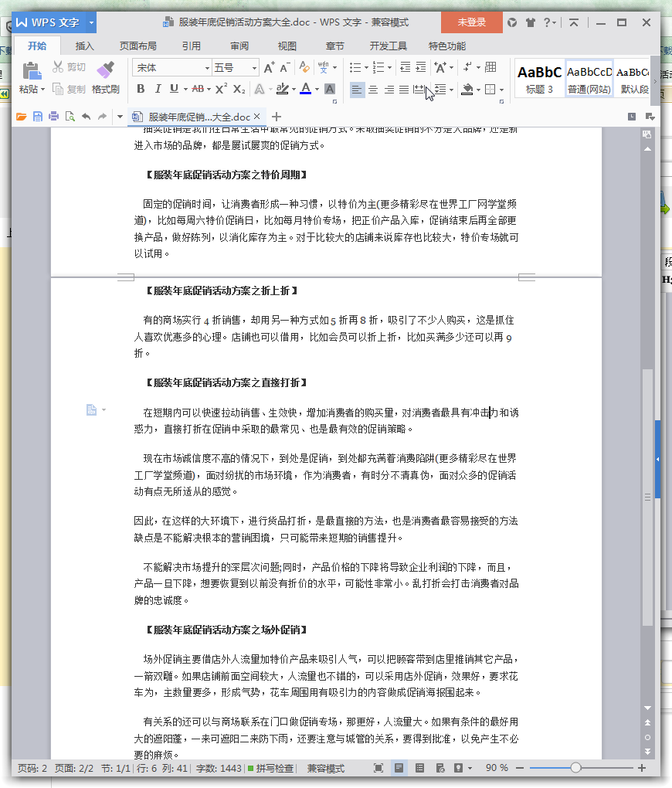Apply the 标题 3 style
672x788 pixels.
click(539, 79)
